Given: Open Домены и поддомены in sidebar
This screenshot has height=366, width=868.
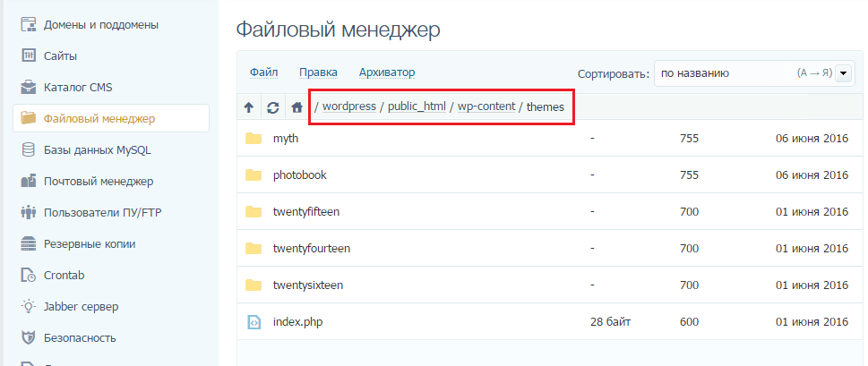Looking at the screenshot, I should tap(100, 24).
